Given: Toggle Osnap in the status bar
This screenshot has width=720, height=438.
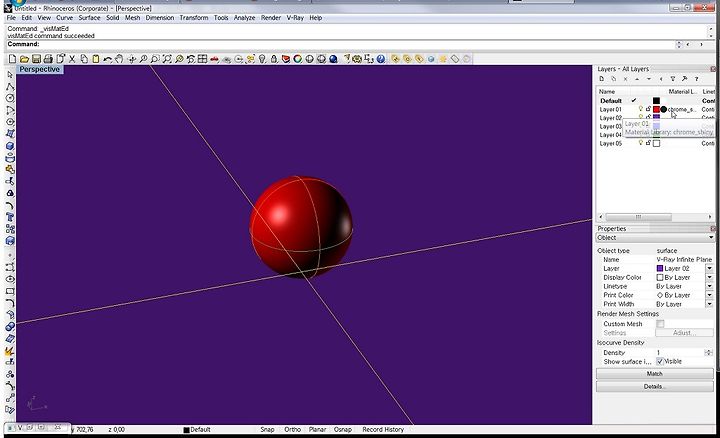Looking at the screenshot, I should coord(343,430).
